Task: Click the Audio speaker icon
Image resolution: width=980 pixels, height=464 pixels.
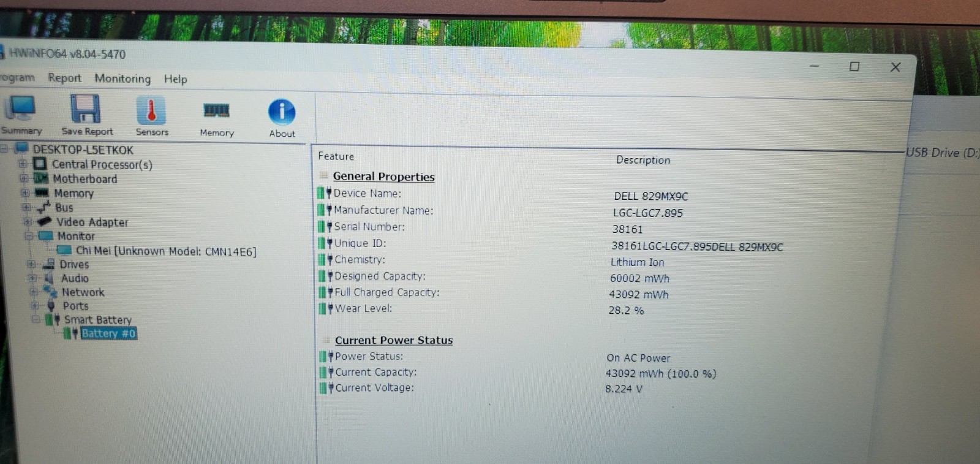Action: 50,278
